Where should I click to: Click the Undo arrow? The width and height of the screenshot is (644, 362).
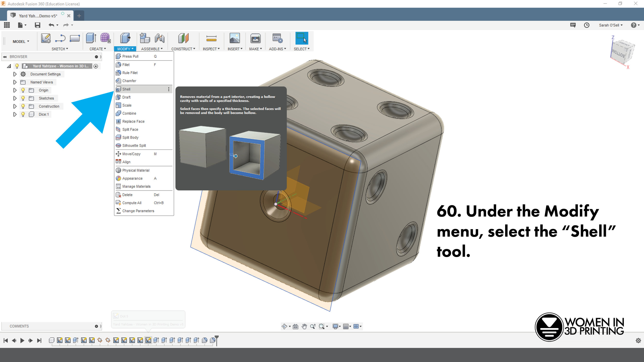coord(51,25)
